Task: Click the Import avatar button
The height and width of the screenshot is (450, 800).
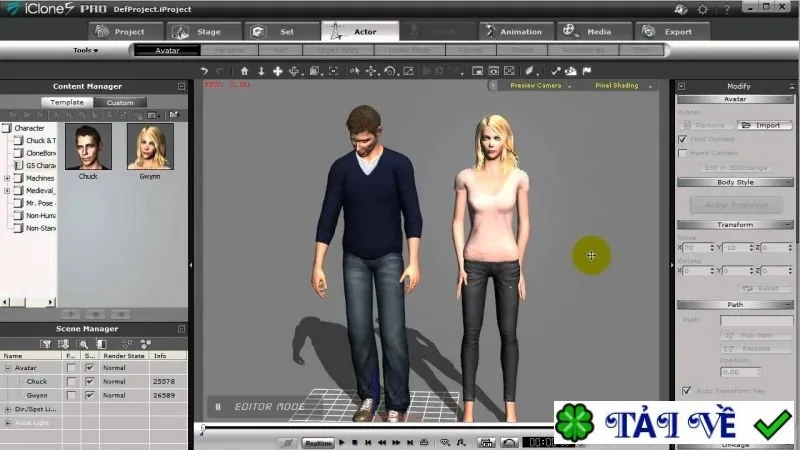Action: tap(764, 125)
